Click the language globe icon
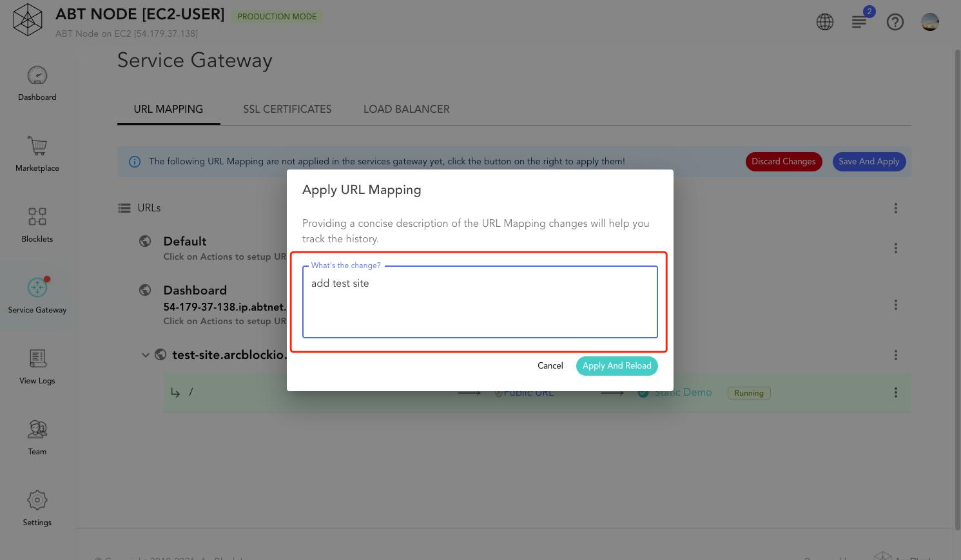Screen dimensions: 961x560 coord(825,22)
